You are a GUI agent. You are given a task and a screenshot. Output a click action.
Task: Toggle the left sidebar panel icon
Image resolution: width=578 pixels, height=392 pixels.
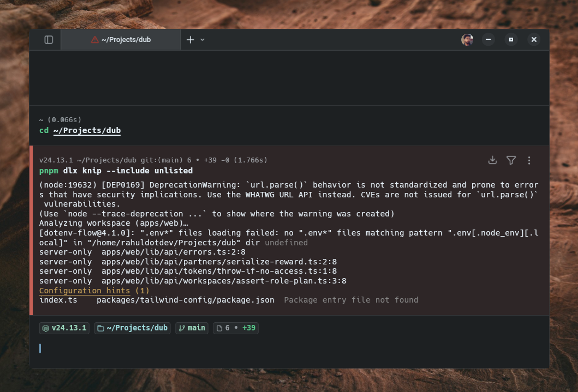49,40
